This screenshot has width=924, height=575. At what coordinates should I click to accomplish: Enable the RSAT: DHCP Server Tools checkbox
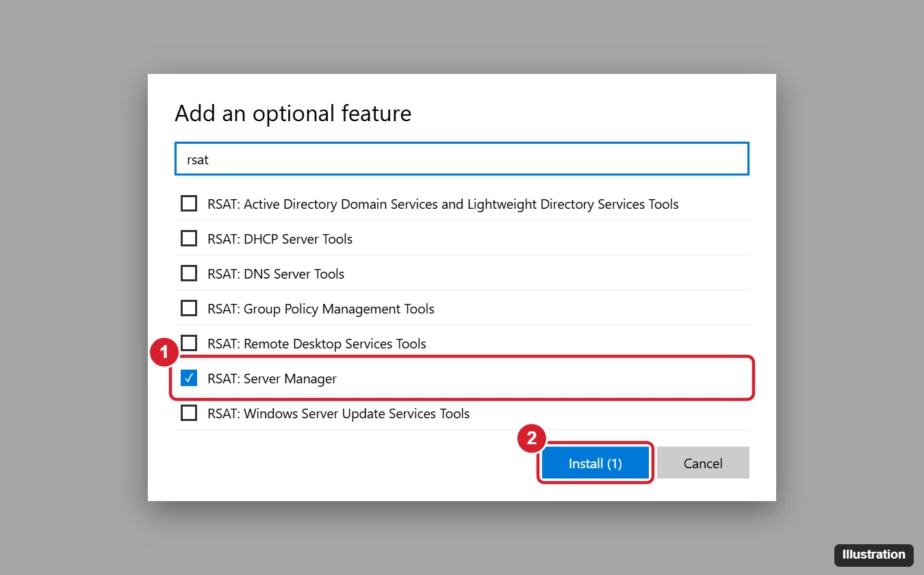(x=189, y=238)
